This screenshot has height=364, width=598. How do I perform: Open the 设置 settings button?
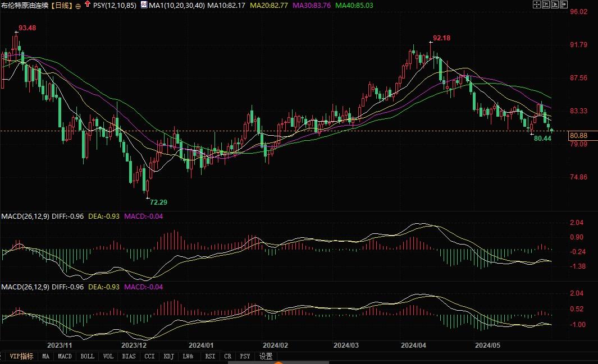point(266,356)
